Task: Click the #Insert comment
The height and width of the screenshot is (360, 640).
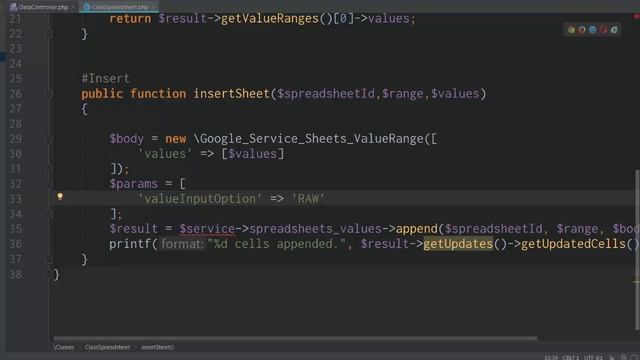Action: point(105,78)
